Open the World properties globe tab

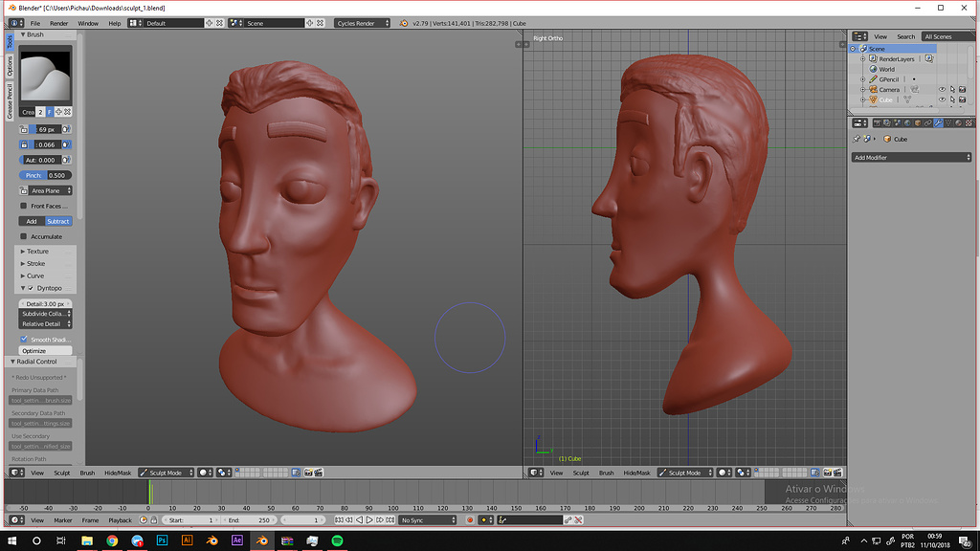coord(907,123)
